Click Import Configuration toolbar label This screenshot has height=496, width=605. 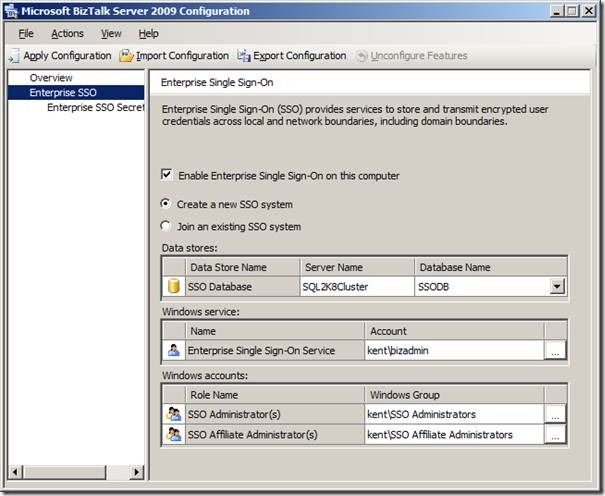tap(183, 56)
